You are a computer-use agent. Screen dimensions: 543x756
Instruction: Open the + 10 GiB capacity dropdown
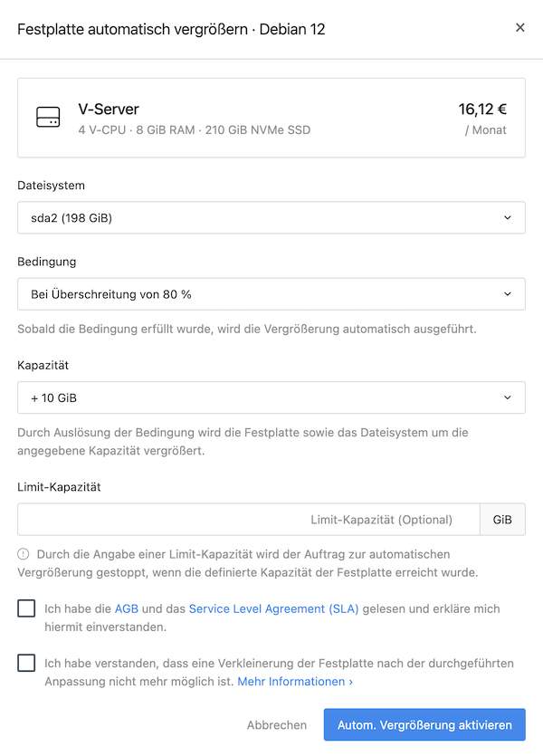pyautogui.click(x=271, y=397)
